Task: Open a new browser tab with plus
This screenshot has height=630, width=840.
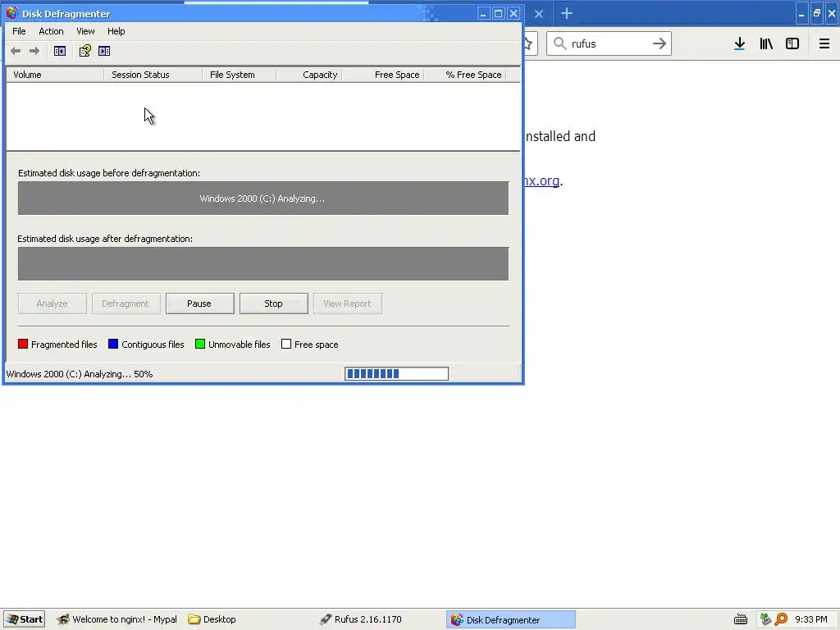Action: [x=566, y=13]
